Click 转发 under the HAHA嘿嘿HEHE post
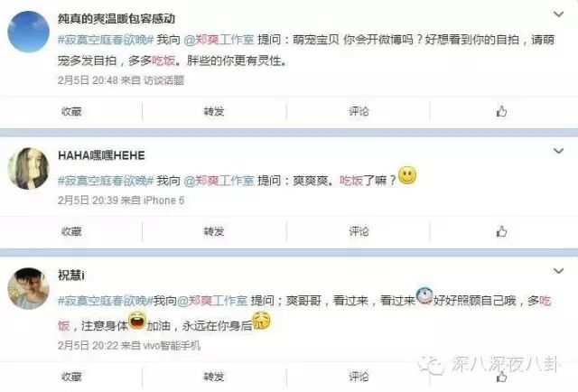 point(214,231)
